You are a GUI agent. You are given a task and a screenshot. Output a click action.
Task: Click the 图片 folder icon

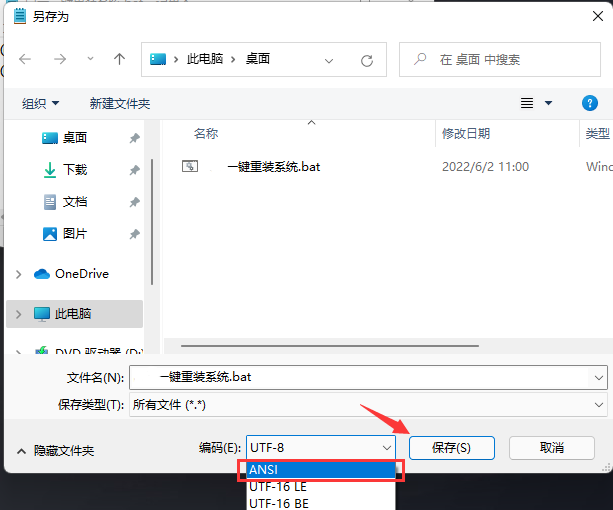click(x=50, y=234)
